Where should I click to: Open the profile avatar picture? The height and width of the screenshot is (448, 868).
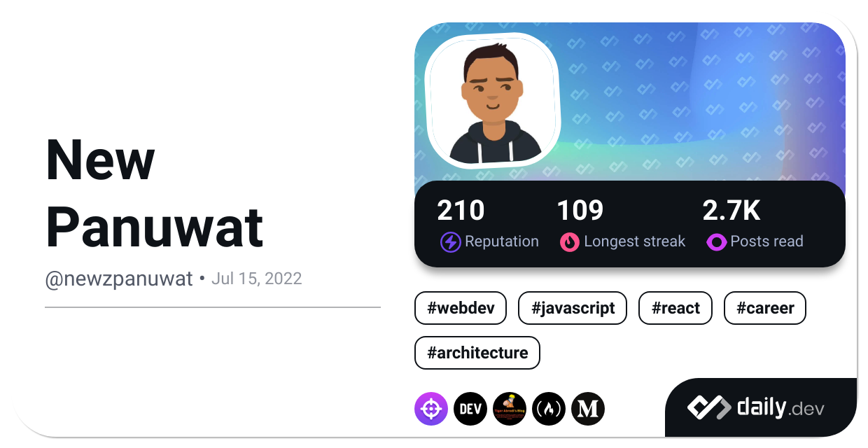click(494, 100)
